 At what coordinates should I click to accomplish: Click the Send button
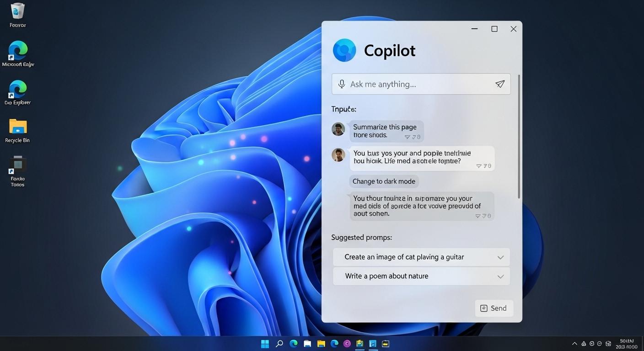tap(494, 308)
